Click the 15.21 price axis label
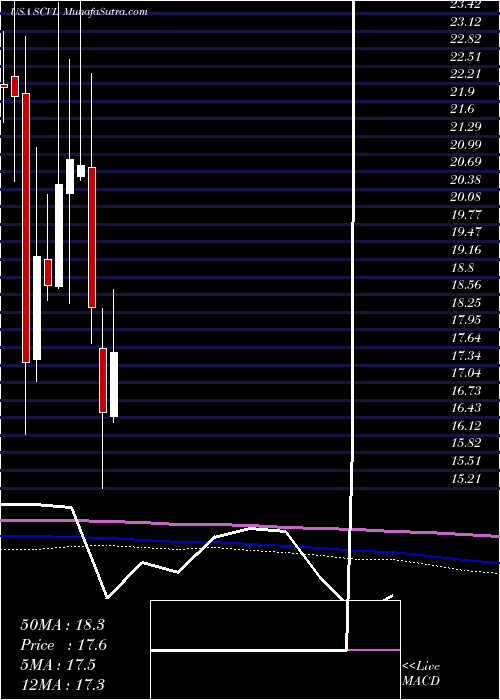 pos(466,479)
